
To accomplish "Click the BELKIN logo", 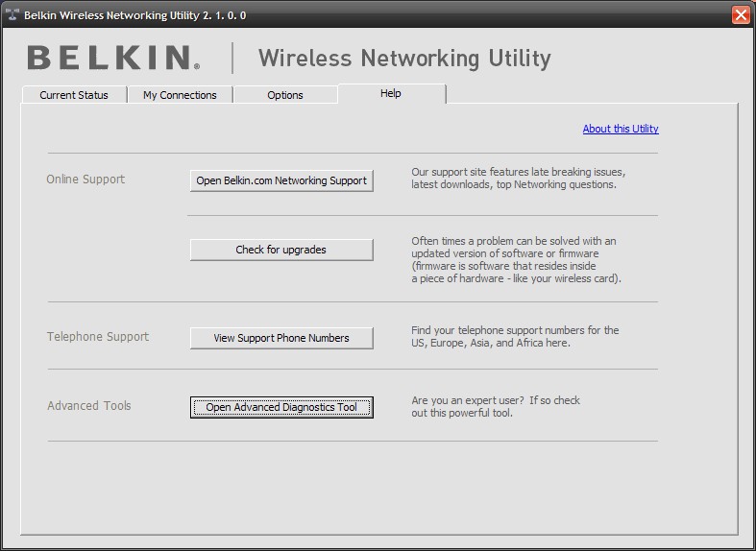I will pos(113,58).
